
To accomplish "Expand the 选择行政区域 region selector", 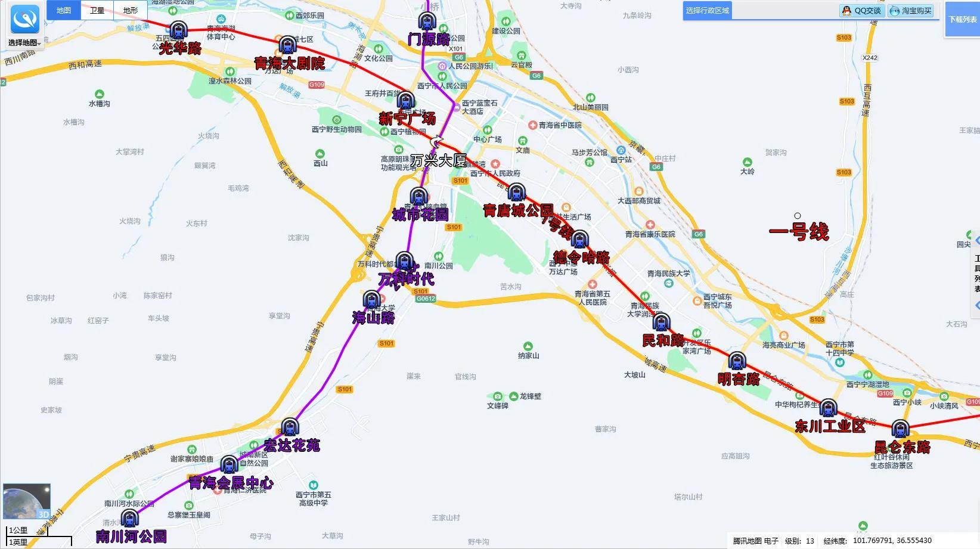I will tap(707, 11).
